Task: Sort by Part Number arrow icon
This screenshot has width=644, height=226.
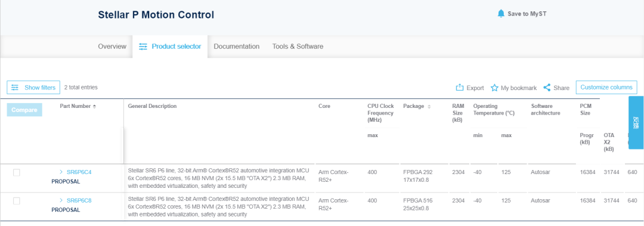Action: pos(94,106)
